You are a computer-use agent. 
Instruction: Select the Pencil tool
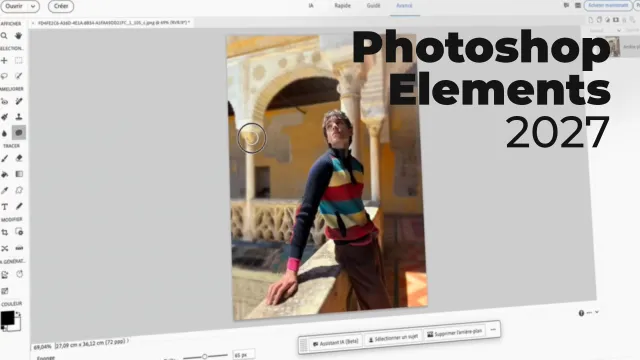[x=19, y=207]
